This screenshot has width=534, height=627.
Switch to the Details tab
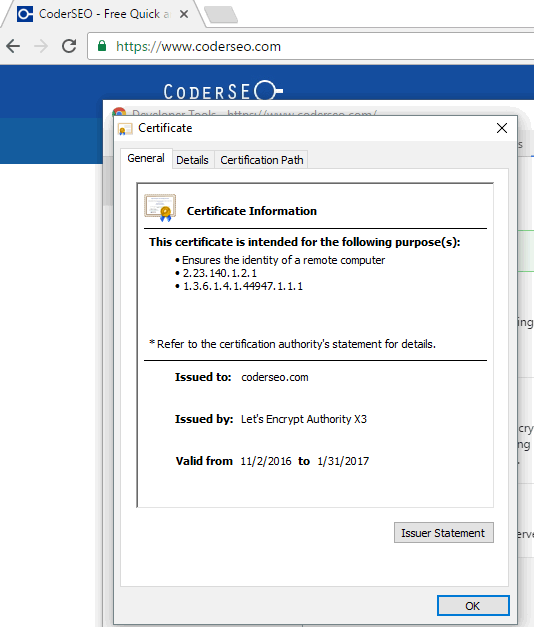click(192, 160)
